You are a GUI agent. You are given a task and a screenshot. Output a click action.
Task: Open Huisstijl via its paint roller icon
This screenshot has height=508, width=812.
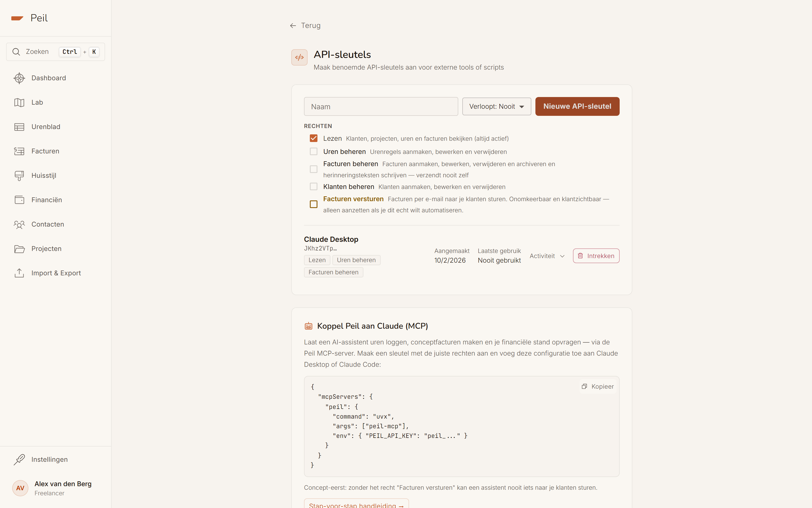point(19,176)
